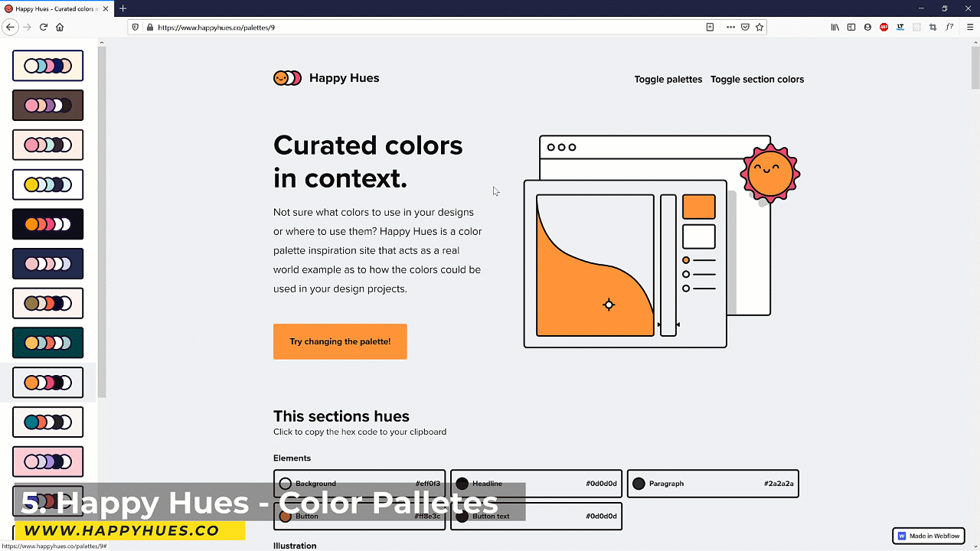
Task: Reload the Happy Hues page
Action: [44, 27]
